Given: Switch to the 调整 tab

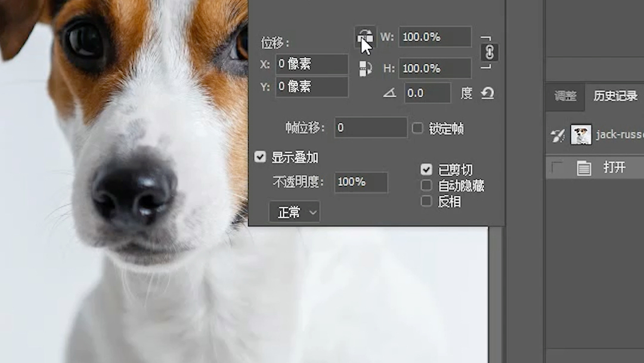Looking at the screenshot, I should point(564,96).
